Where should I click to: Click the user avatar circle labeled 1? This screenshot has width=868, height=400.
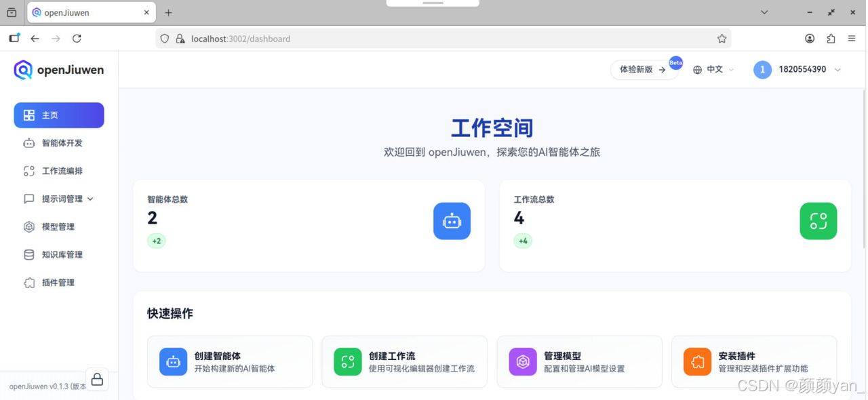pyautogui.click(x=762, y=70)
